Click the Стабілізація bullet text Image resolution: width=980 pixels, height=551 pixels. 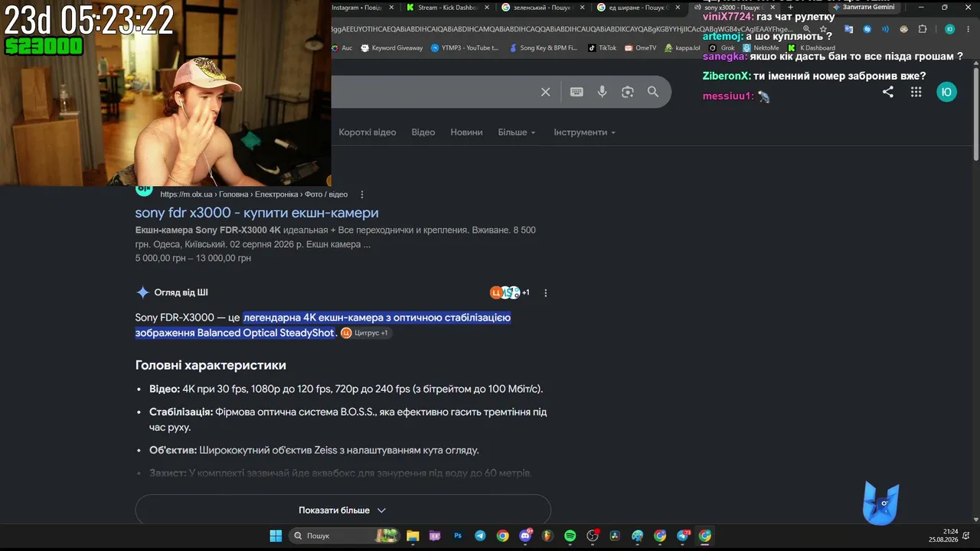(348, 419)
